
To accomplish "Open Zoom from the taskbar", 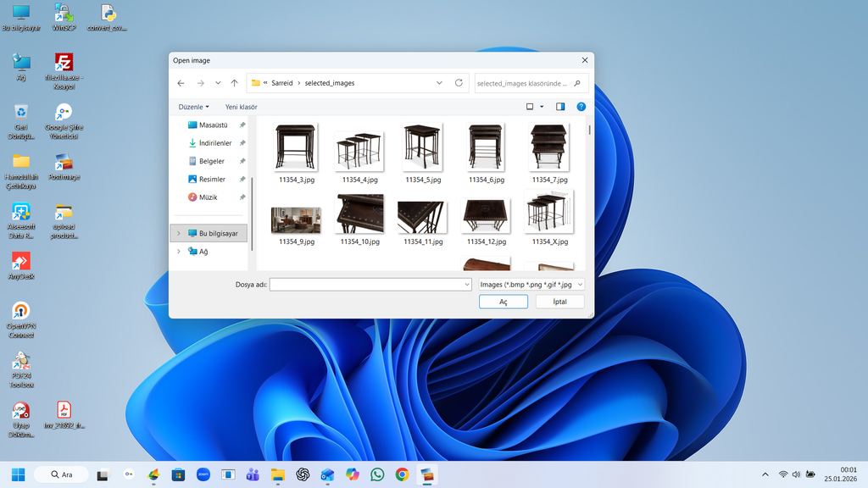I will (x=203, y=474).
